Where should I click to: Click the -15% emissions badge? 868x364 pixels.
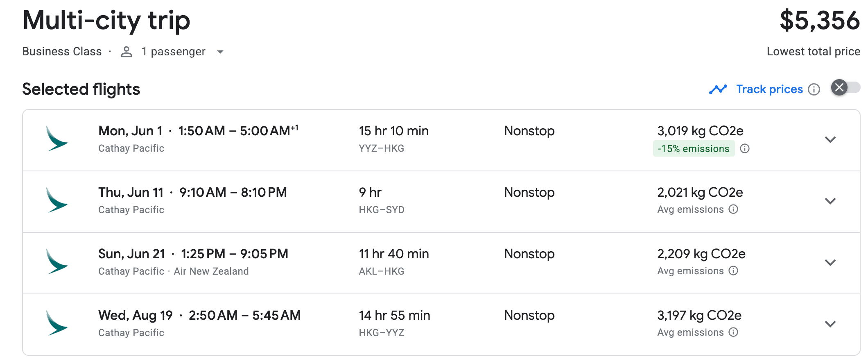point(694,148)
